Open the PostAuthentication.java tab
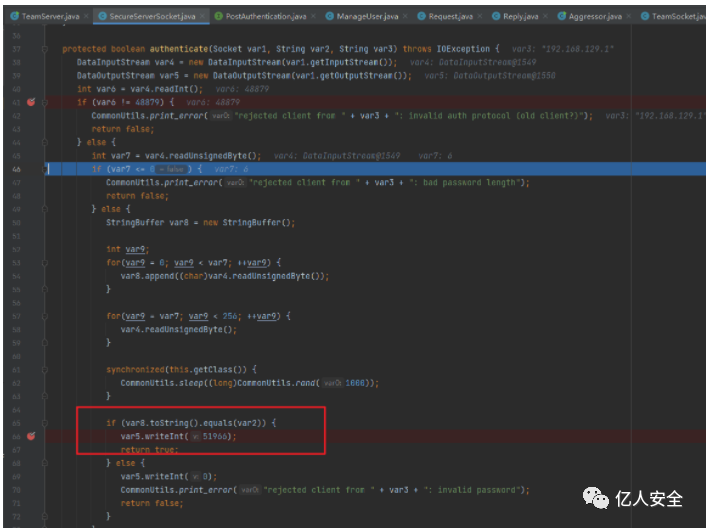The height and width of the screenshot is (530, 706). tap(266, 16)
